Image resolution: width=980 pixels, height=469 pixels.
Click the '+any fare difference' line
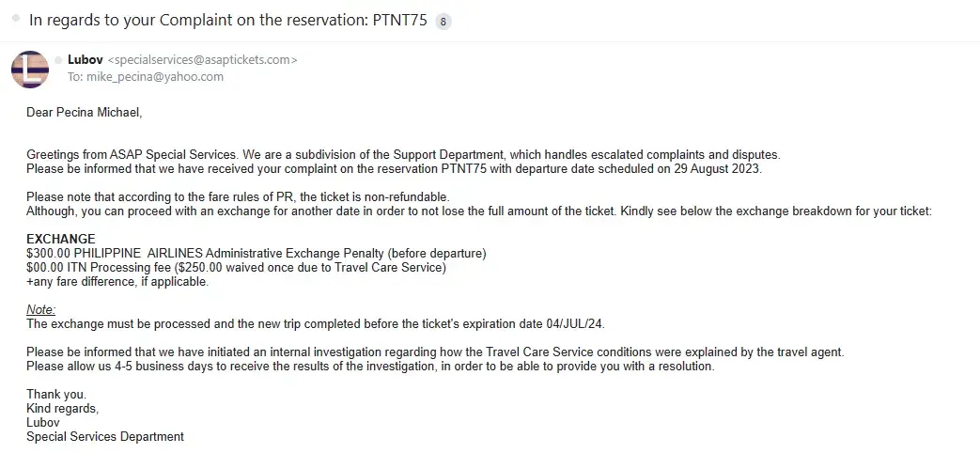[x=117, y=281]
